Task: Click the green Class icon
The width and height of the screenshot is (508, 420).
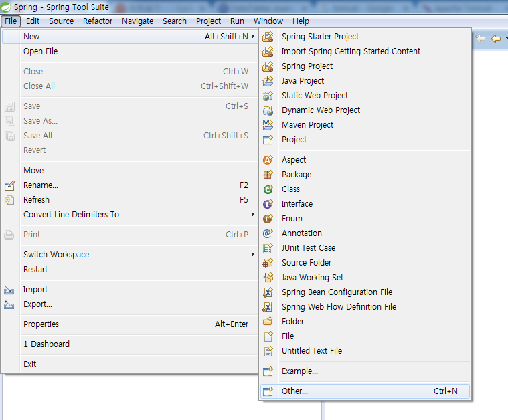Action: pos(268,189)
